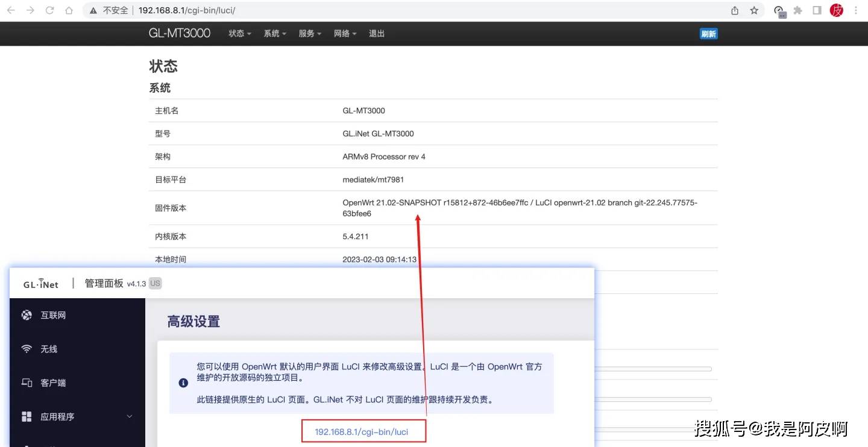Viewport: 868px width, 447px height.
Task: Open the browser three-dot menu
Action: click(857, 10)
